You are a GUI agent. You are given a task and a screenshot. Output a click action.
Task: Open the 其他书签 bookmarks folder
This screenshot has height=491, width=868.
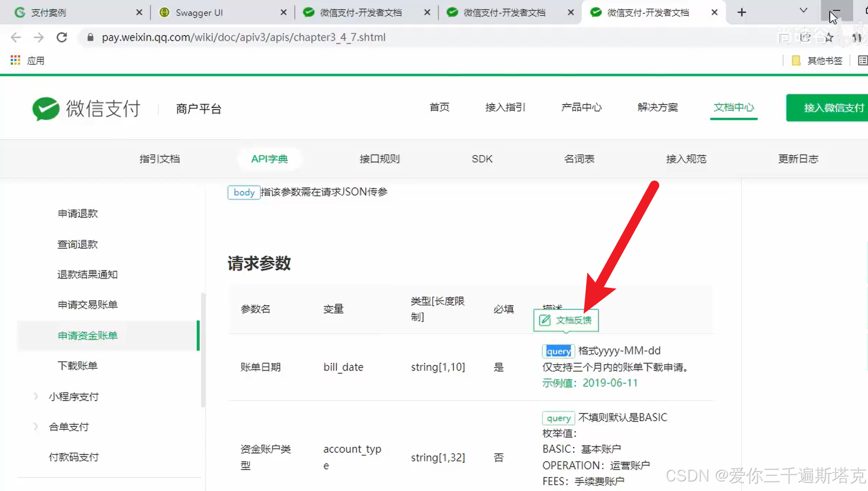click(817, 60)
